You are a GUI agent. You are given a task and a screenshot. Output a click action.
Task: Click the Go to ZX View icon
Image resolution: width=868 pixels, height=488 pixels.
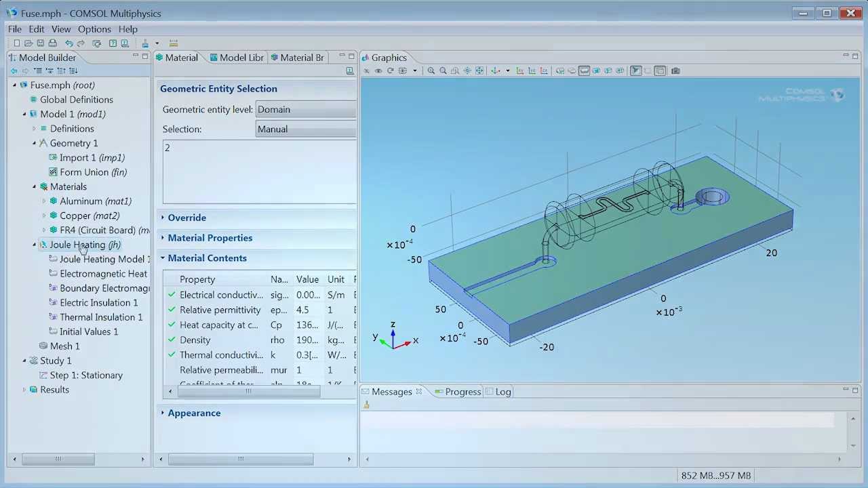(544, 70)
